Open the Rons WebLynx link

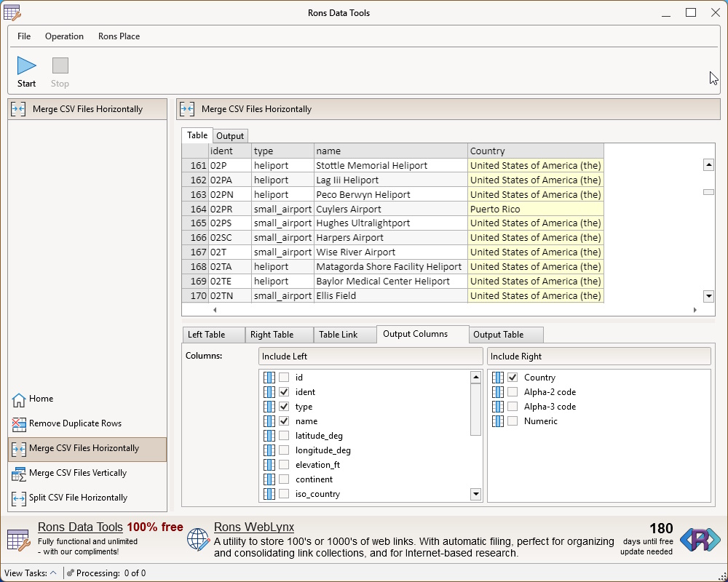(254, 527)
